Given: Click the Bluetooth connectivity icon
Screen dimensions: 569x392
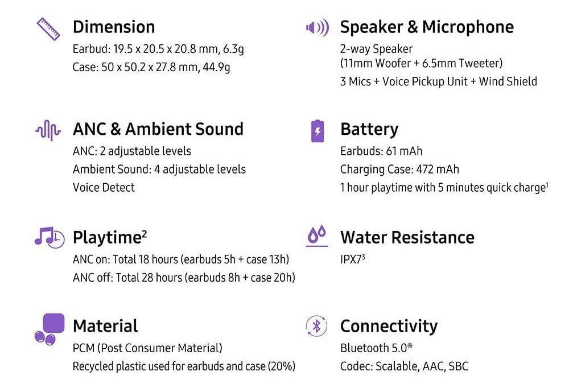Looking at the screenshot, I should click(x=317, y=326).
